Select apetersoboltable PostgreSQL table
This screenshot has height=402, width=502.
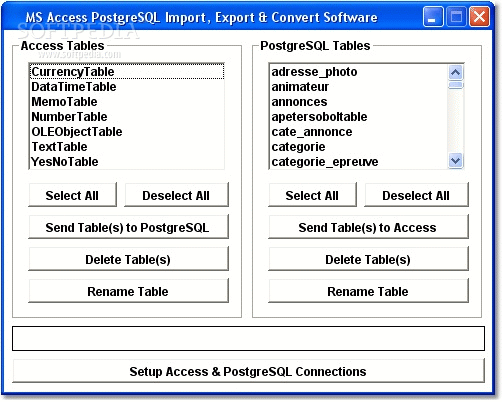[359, 117]
